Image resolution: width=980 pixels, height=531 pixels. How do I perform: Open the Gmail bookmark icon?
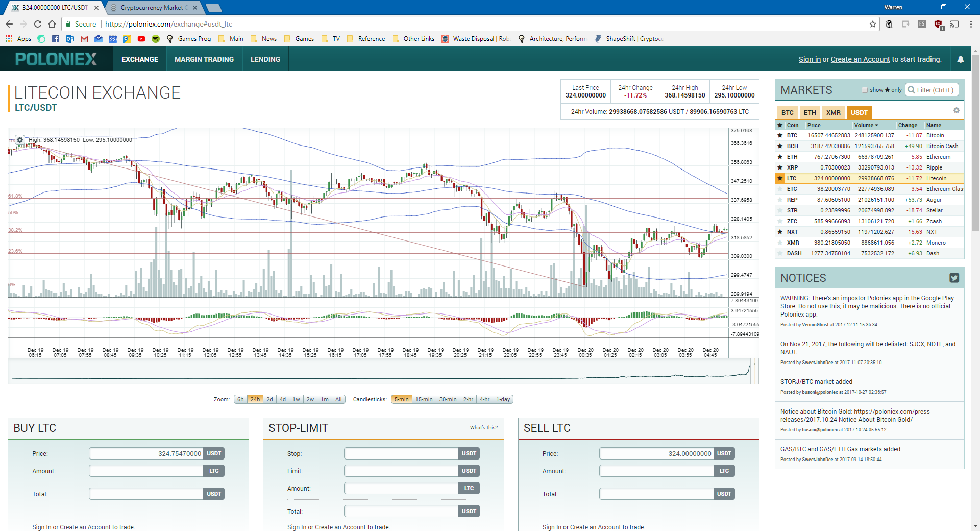click(x=84, y=39)
